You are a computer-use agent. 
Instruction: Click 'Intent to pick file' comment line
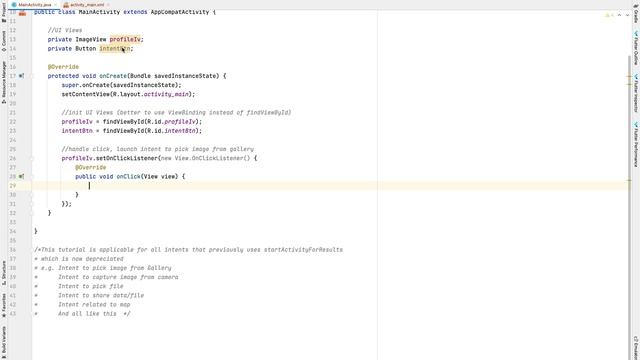click(91, 287)
